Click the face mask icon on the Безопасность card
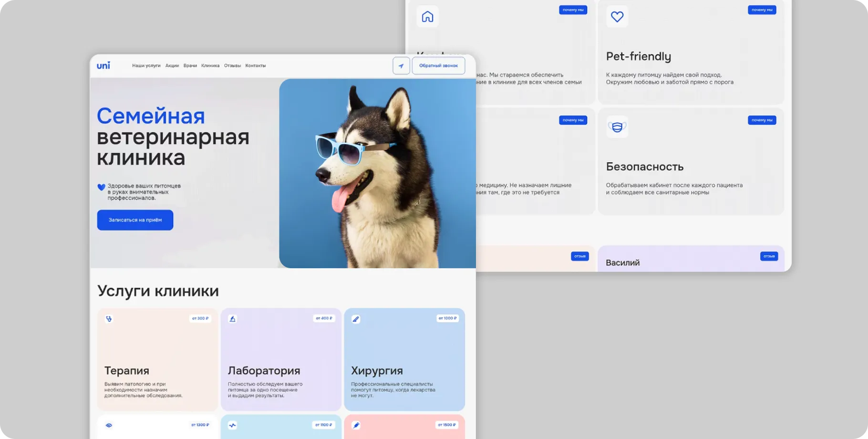The height and width of the screenshot is (439, 868). [x=617, y=126]
